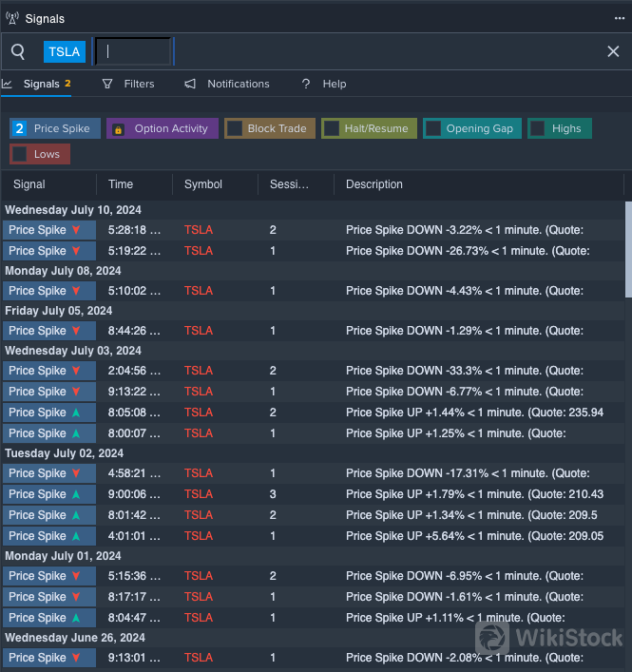Remove the TSLA symbol tag

click(x=65, y=51)
